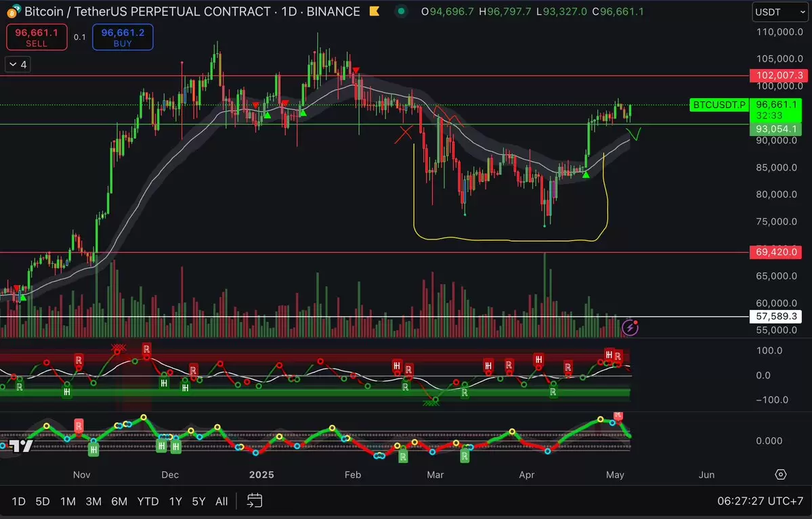Click the Feb label on time axis
The height and width of the screenshot is (519, 812).
tap(353, 474)
